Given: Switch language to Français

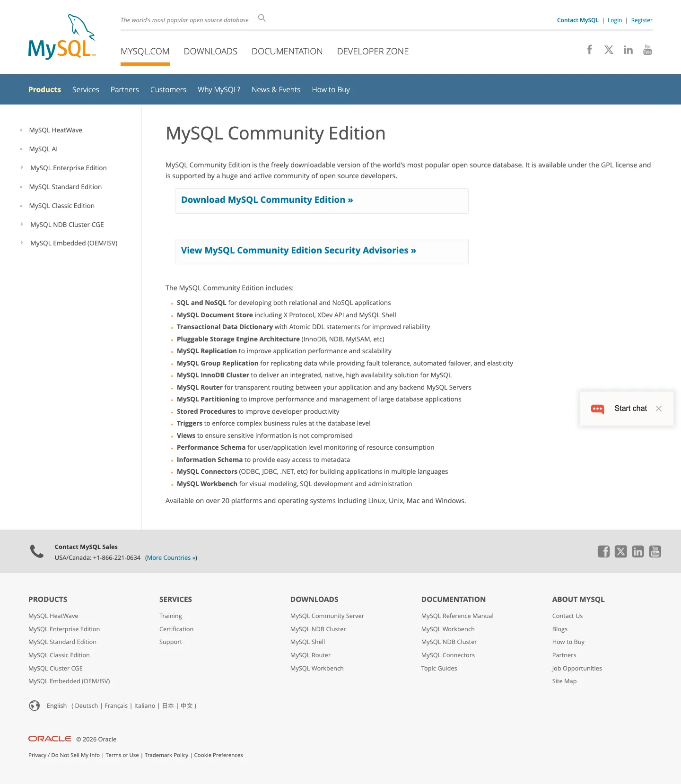Looking at the screenshot, I should pos(116,706).
